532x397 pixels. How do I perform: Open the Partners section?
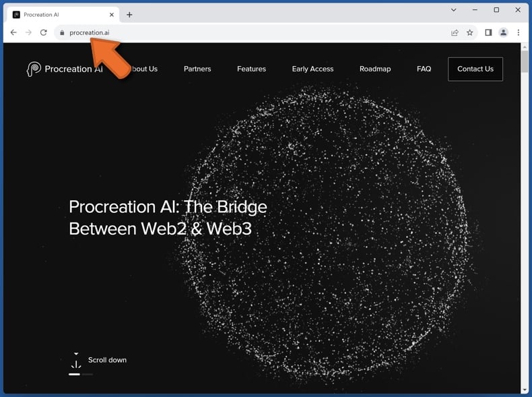[197, 69]
